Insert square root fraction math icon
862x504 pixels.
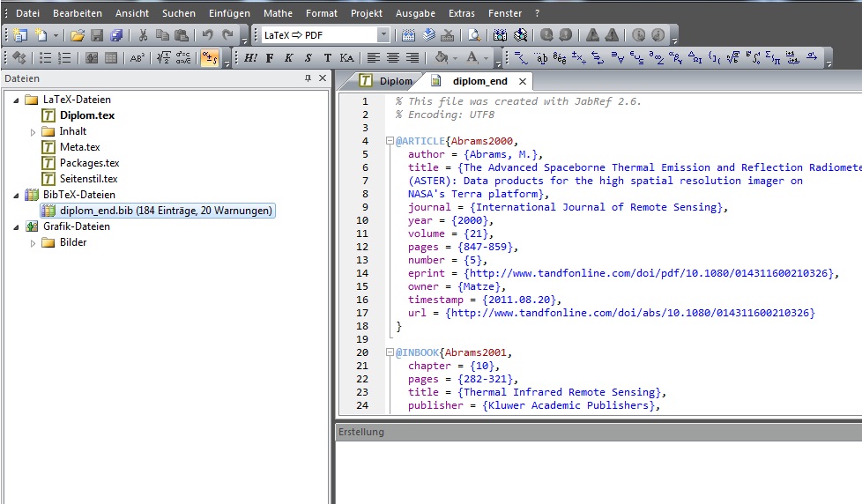pos(163,58)
